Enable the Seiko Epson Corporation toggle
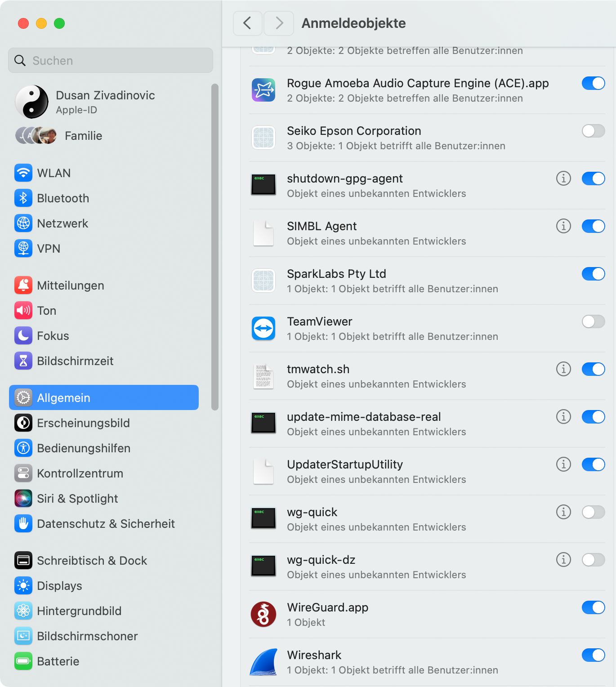 coord(594,131)
